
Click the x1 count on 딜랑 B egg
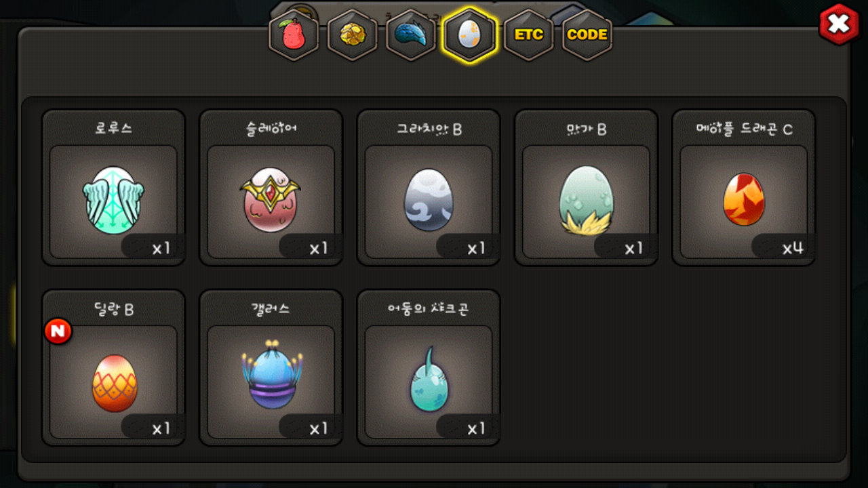pyautogui.click(x=161, y=428)
